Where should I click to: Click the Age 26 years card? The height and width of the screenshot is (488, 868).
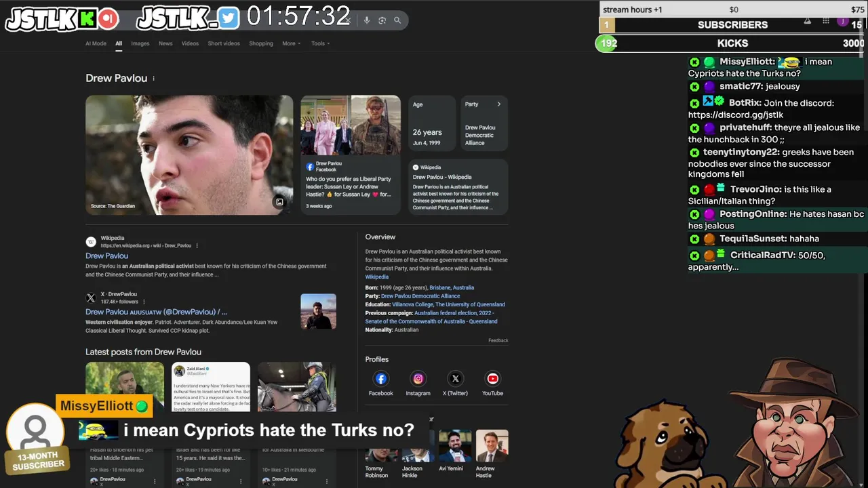[431, 123]
